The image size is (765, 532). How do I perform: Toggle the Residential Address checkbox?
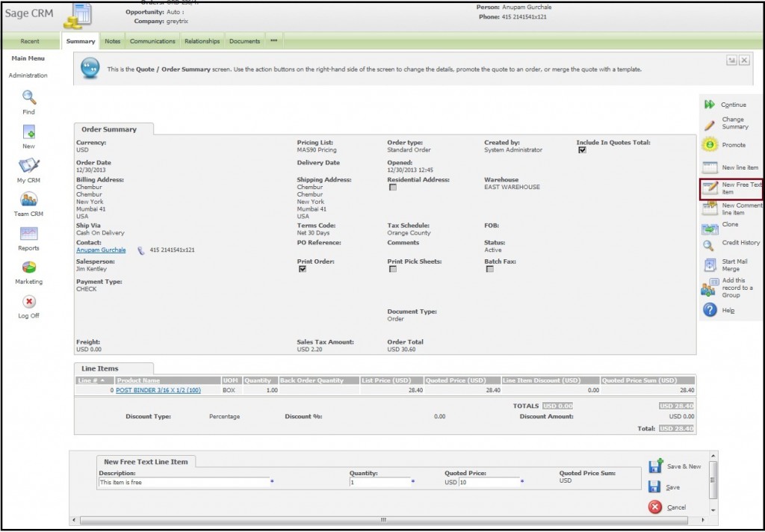coord(393,187)
